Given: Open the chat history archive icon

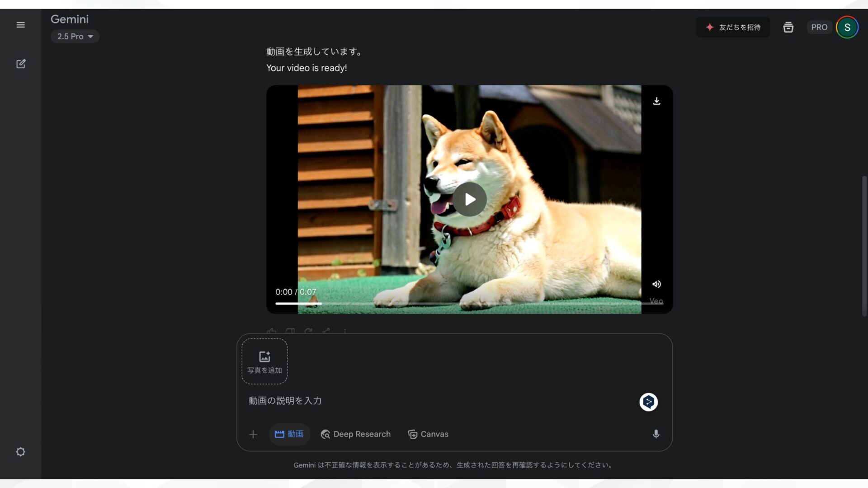Looking at the screenshot, I should 788,27.
